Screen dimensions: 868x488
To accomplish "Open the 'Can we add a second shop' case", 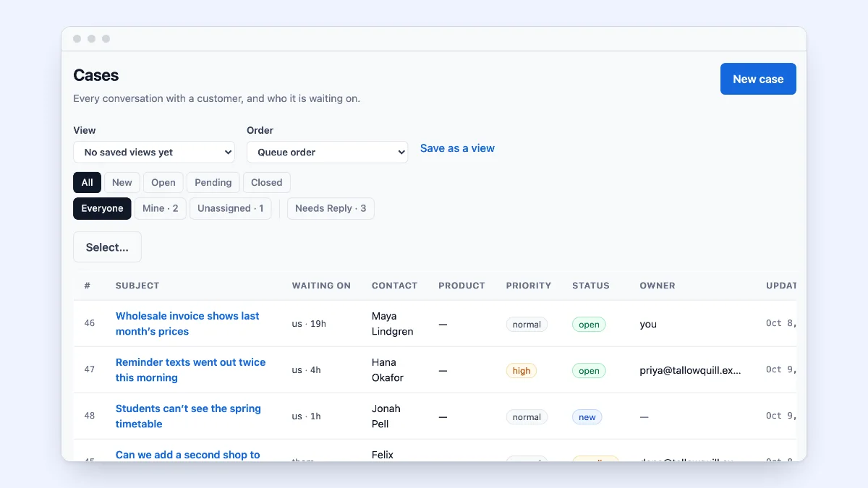I will click(187, 455).
